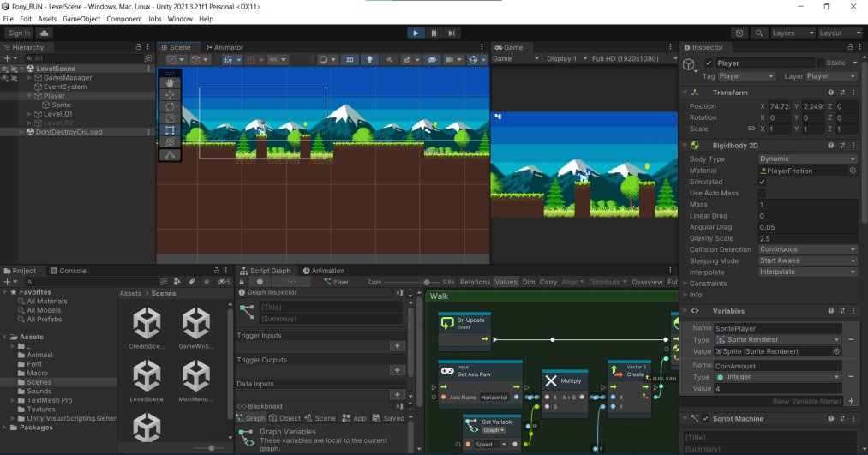Select the Rotate tool in Scene toolbar

[x=170, y=106]
